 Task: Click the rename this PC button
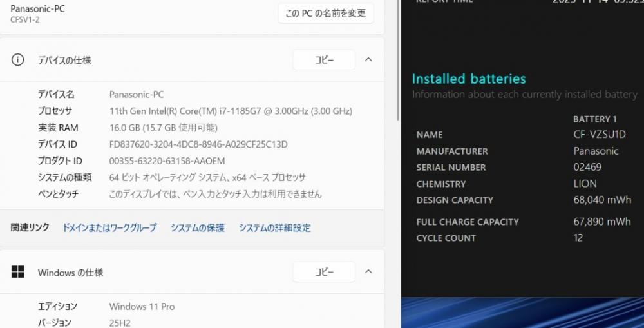[x=326, y=13]
